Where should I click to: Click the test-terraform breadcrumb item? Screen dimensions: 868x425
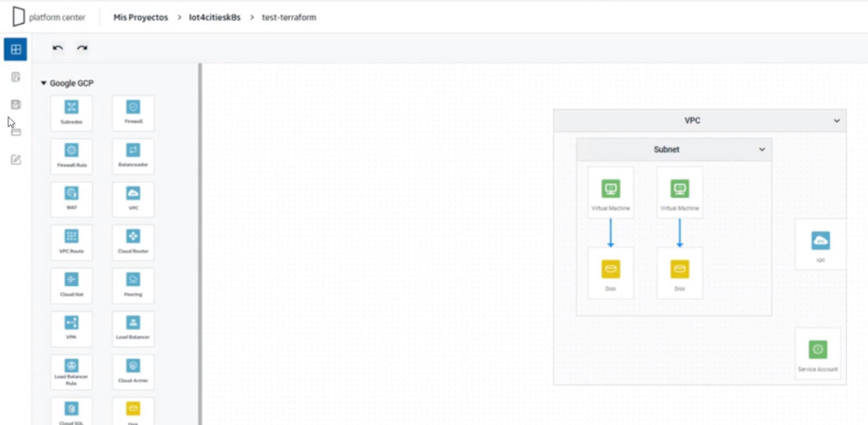point(289,17)
